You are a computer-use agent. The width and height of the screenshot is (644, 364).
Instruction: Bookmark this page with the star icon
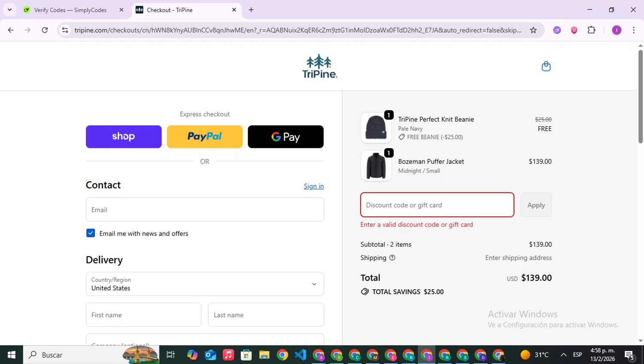[x=533, y=30]
